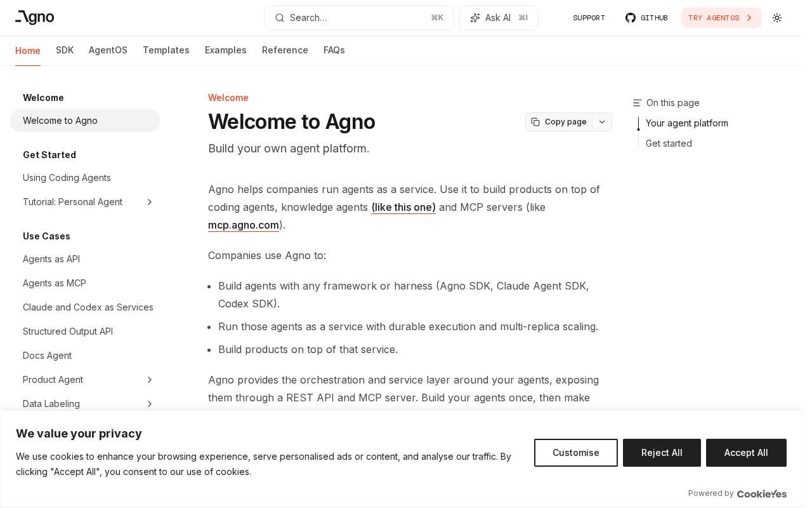Click the Try AgentOS button
Screen dimensions: 812x508
tap(721, 18)
